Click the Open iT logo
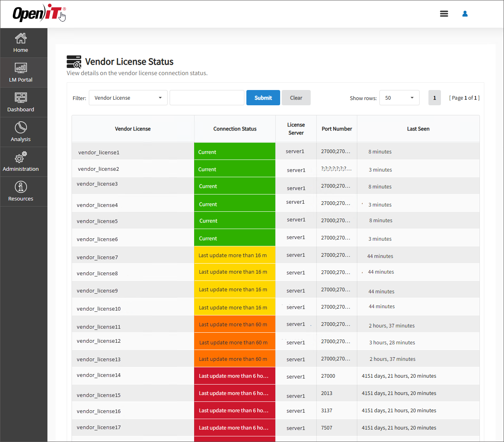 (x=38, y=14)
